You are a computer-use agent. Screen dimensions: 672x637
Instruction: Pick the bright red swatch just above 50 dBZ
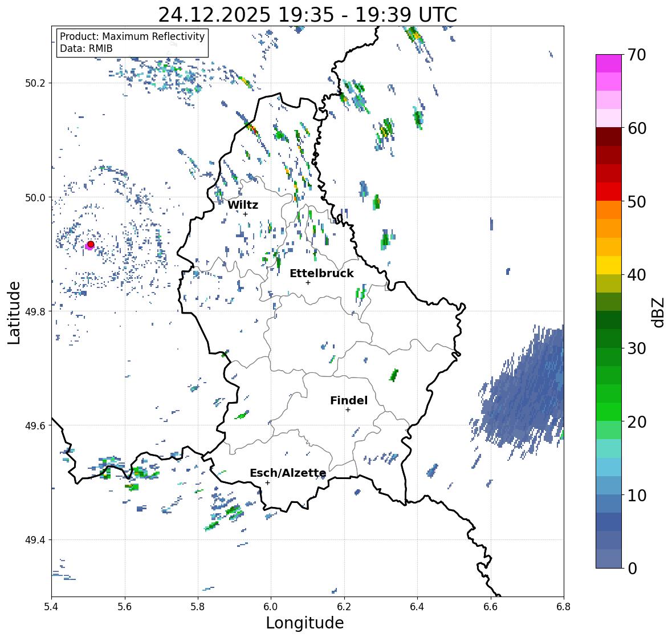[x=609, y=192]
